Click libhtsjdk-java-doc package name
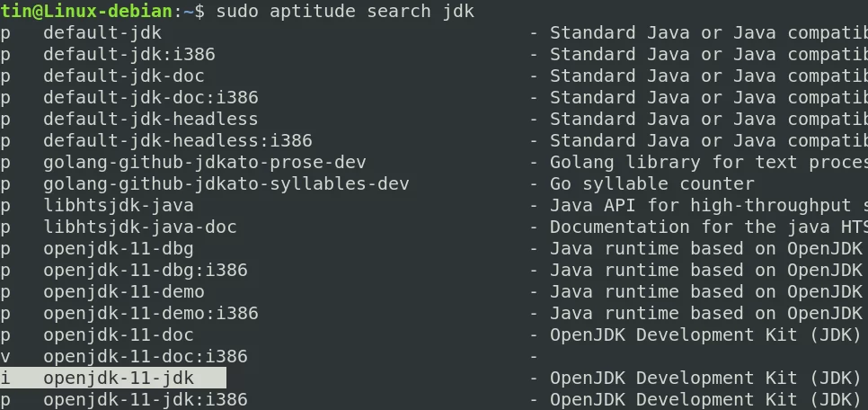 (140, 227)
